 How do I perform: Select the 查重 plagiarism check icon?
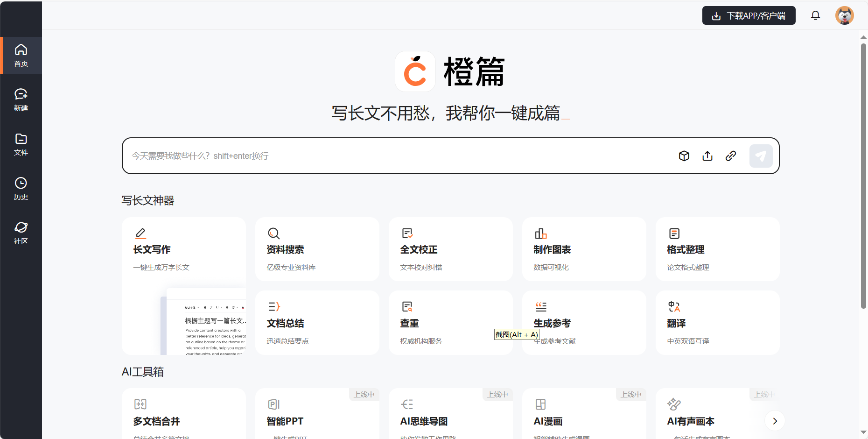(407, 307)
